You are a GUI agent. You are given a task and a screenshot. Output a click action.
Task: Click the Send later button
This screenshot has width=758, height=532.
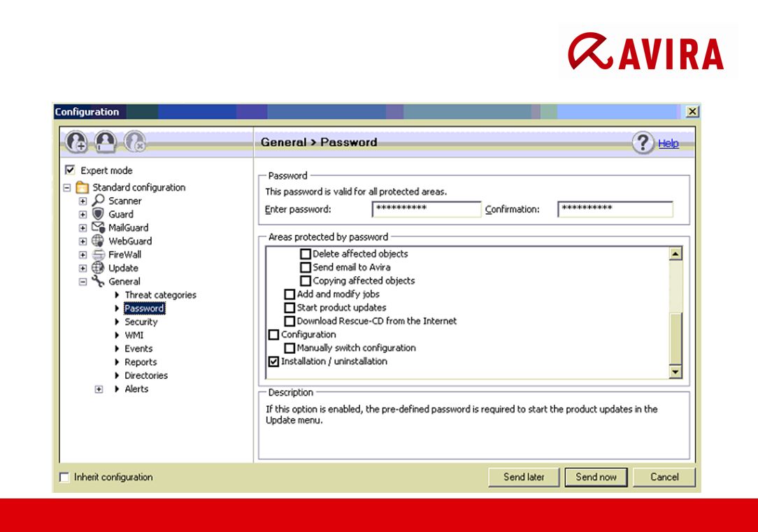point(524,477)
